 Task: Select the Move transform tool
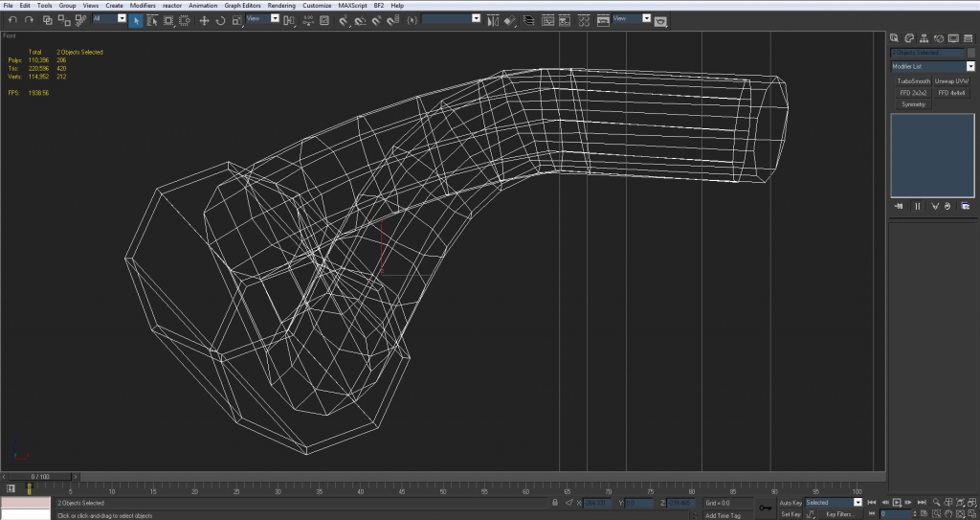click(204, 19)
